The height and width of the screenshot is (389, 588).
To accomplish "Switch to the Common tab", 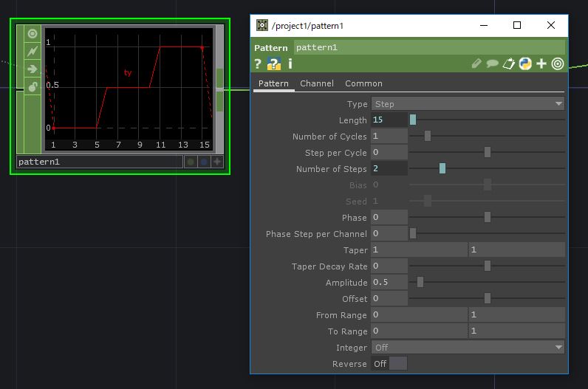I will coord(363,83).
